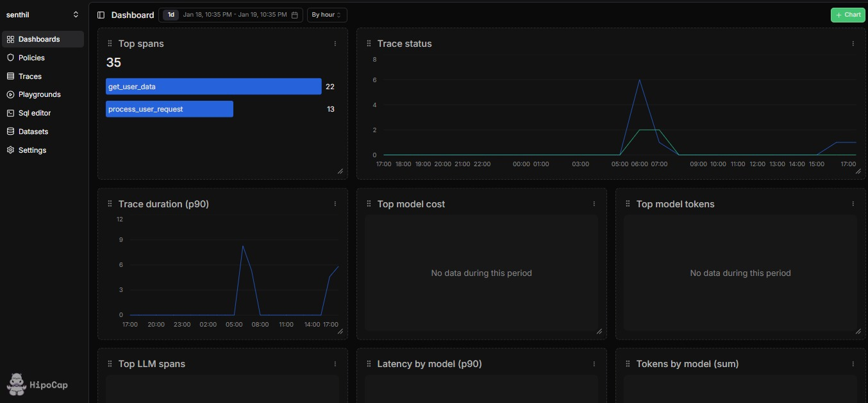Navigate to Datasets
The height and width of the screenshot is (403, 868).
point(42,132)
